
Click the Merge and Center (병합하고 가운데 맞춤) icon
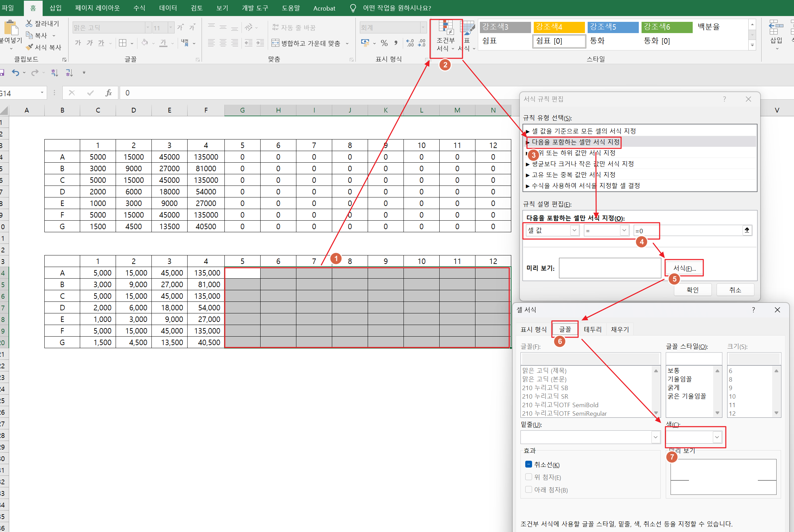[x=275, y=43]
